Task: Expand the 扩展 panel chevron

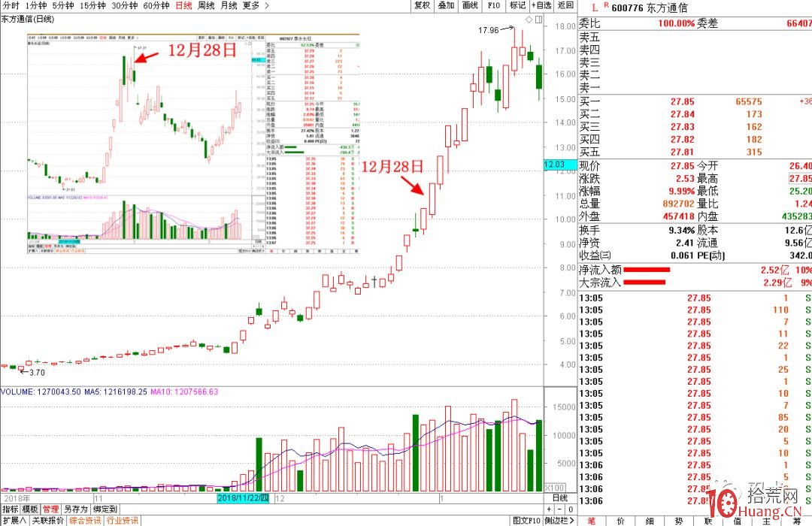Action: [x=14, y=520]
